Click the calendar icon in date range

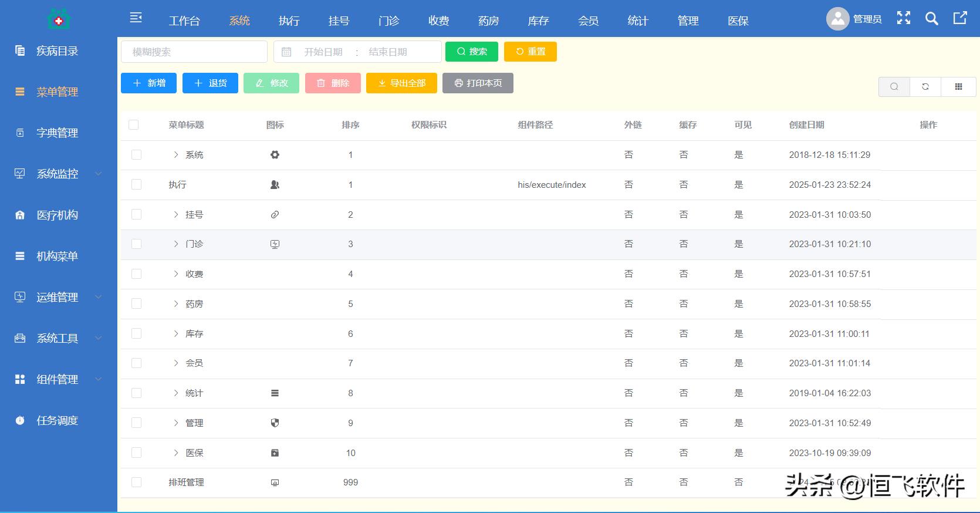coord(286,52)
